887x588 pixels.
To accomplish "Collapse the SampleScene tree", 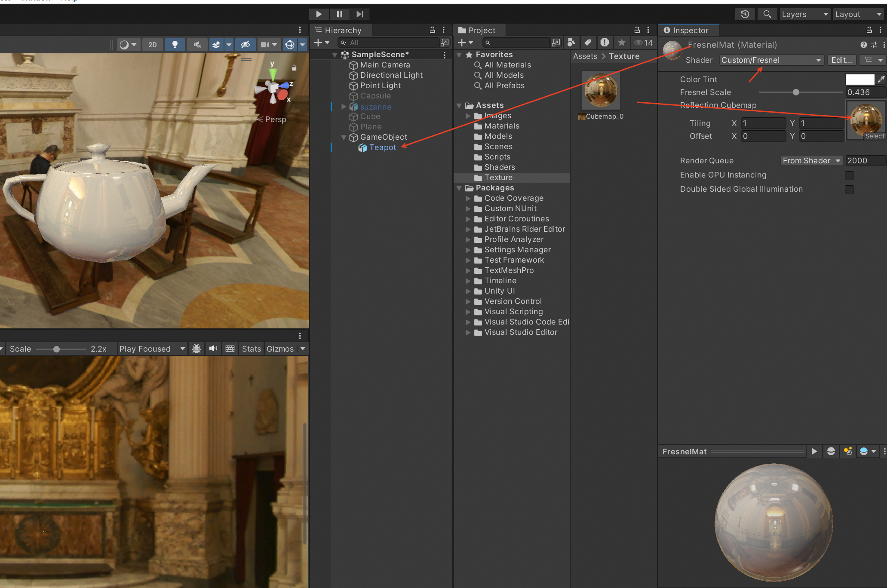I will [x=335, y=55].
